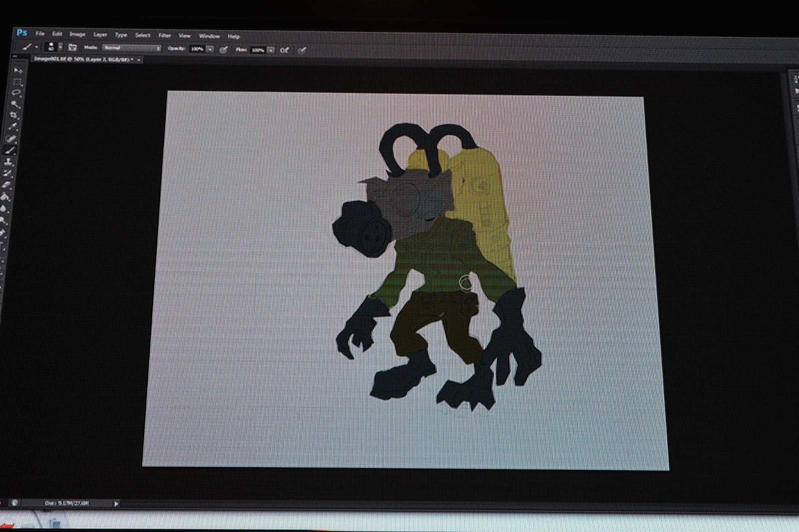This screenshot has width=799, height=532.
Task: Open the brush preset size picker
Action: (x=51, y=47)
